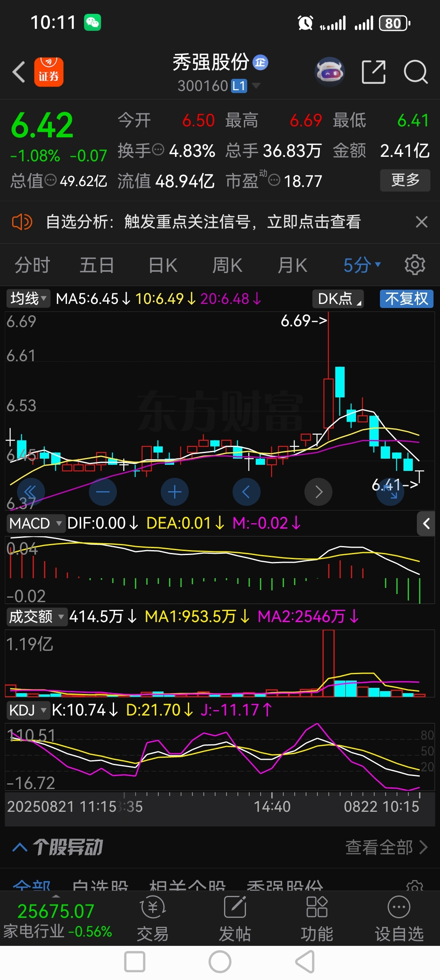440x980 pixels.
Task: Tap Android back triangle button
Action: click(x=305, y=962)
